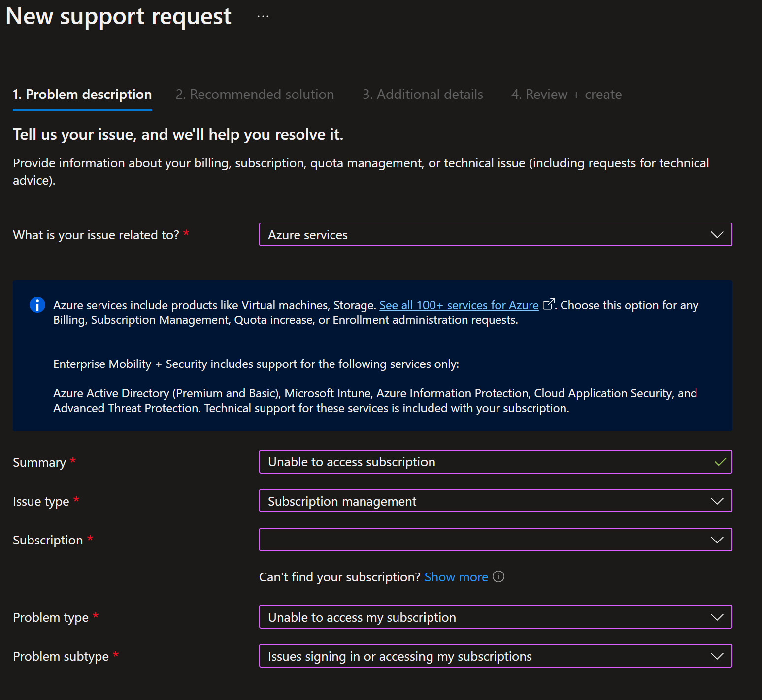
Task: Open the Review + create tab
Action: point(566,95)
